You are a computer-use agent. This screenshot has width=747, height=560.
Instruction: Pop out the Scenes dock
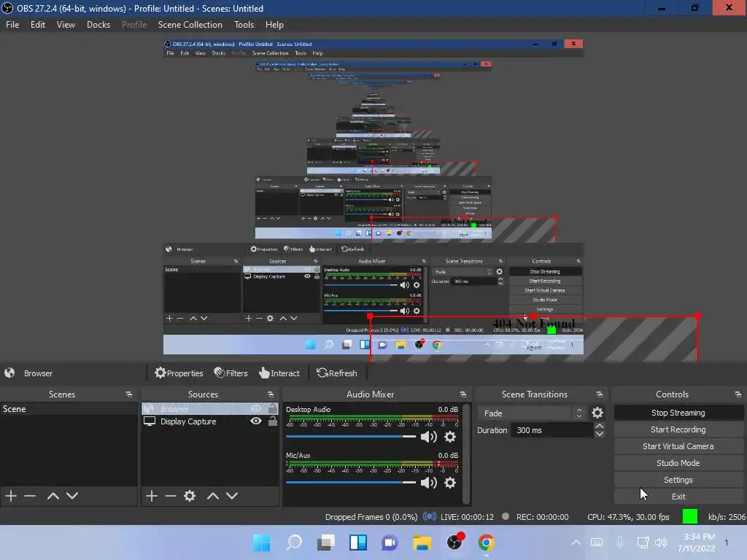coord(128,394)
